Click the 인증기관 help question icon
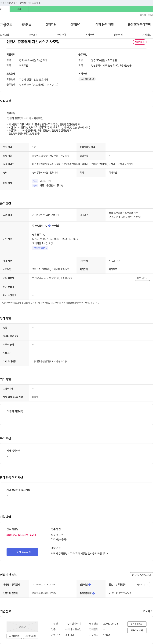This screenshot has width=153, height=644. pyautogui.click(x=90, y=584)
